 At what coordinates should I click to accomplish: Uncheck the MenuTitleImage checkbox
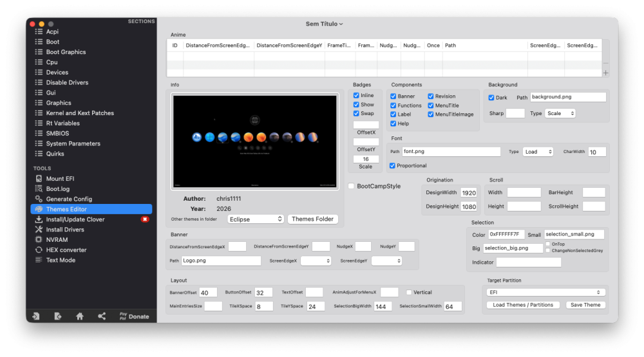click(430, 114)
